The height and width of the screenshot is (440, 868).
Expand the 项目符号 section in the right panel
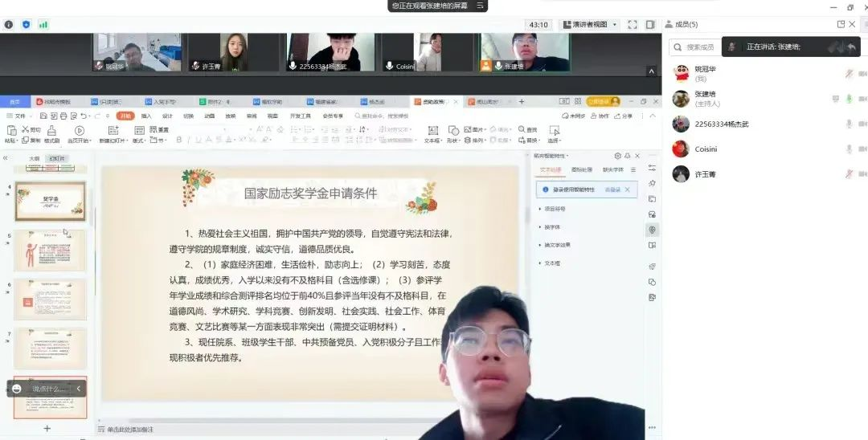tap(554, 209)
